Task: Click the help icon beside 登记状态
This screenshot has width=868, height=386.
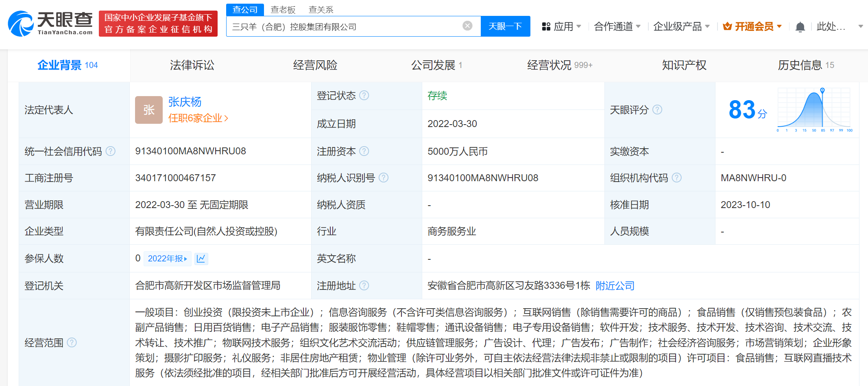Action: [x=365, y=95]
